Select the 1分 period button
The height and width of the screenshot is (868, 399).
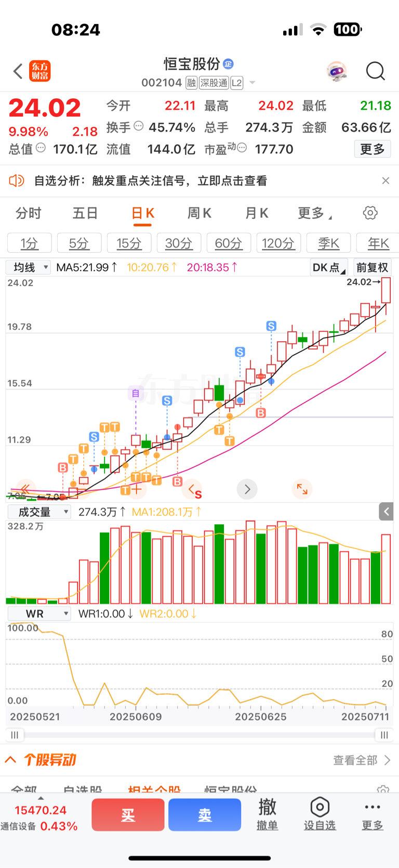pos(30,243)
